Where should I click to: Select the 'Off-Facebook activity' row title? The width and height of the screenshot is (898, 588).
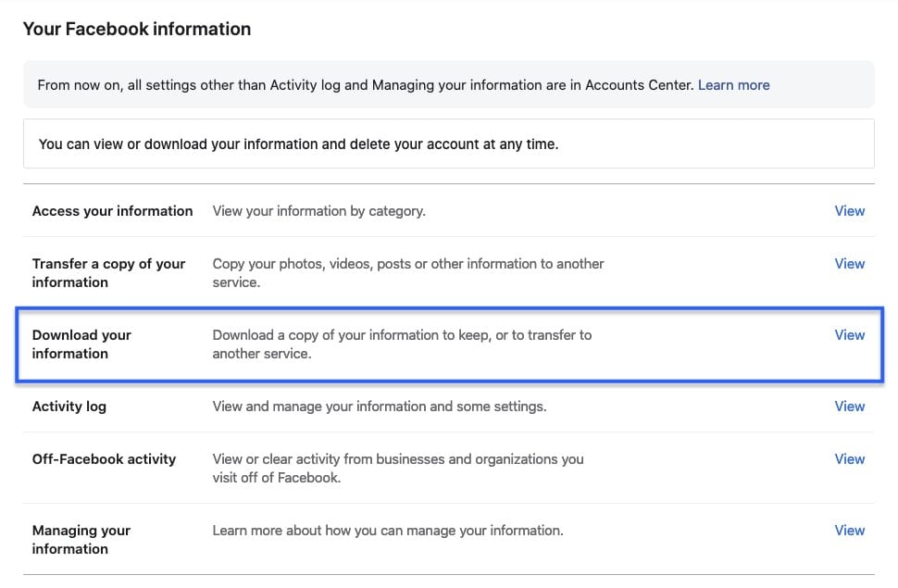click(105, 459)
